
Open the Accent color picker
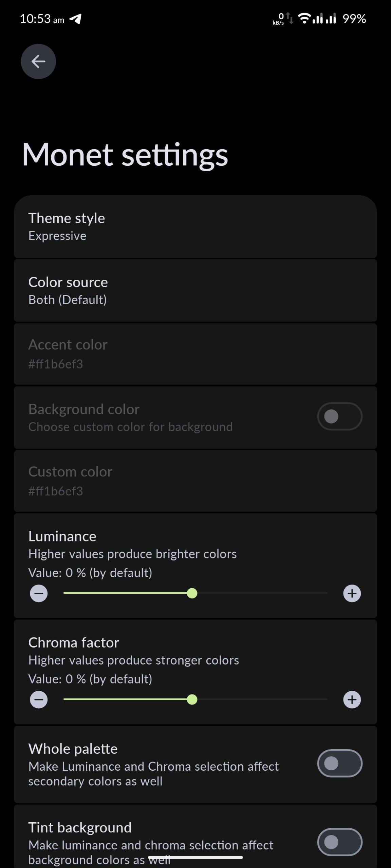(x=195, y=354)
